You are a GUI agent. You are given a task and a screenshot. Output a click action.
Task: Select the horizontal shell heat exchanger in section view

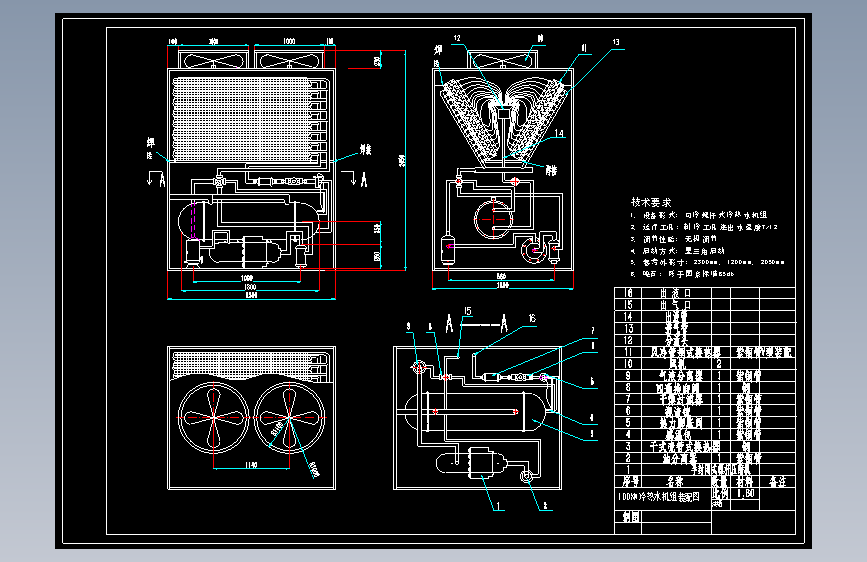477,412
